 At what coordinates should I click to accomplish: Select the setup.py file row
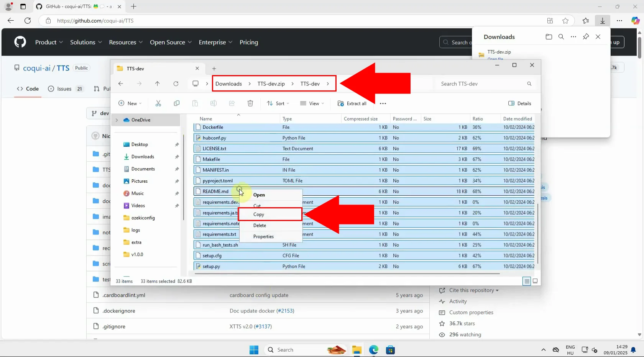click(x=364, y=267)
